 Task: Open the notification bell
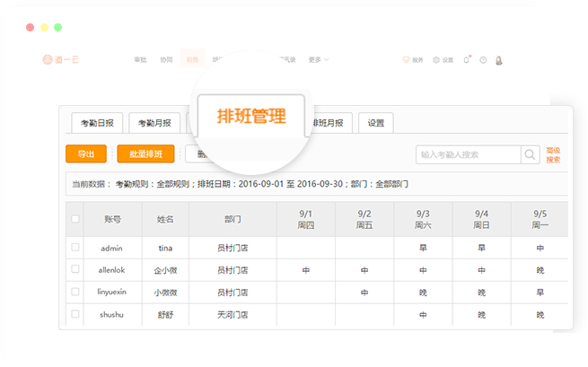[x=466, y=60]
